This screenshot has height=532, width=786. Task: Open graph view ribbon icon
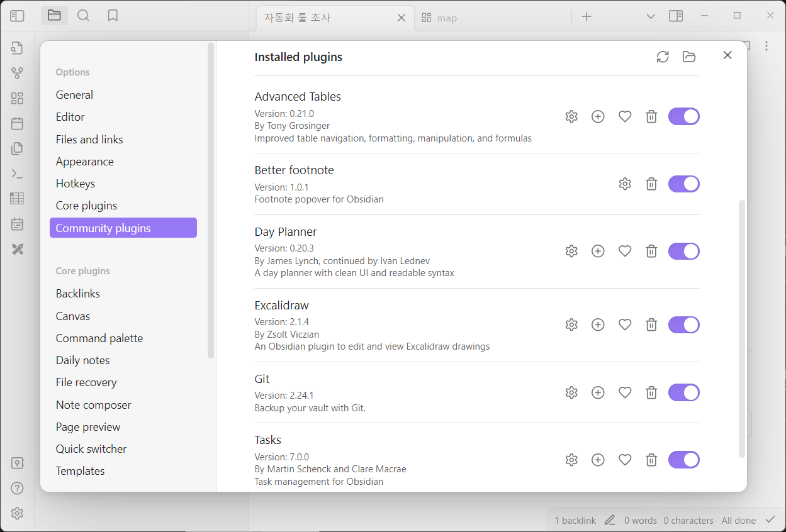point(17,74)
